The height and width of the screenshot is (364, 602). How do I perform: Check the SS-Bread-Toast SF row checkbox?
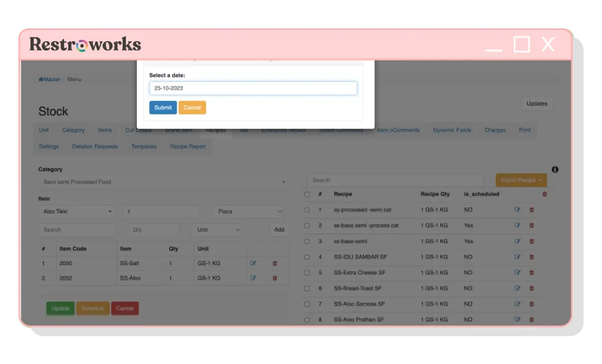306,288
